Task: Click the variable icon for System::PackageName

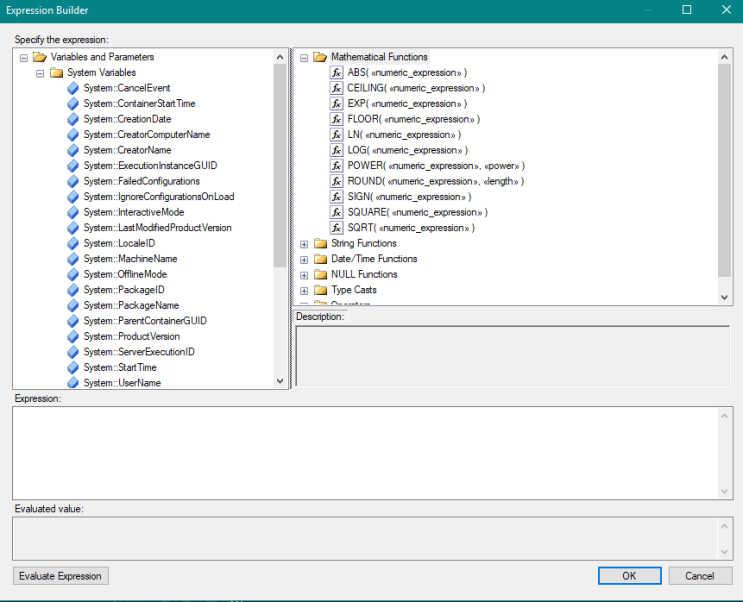Action: 73,305
